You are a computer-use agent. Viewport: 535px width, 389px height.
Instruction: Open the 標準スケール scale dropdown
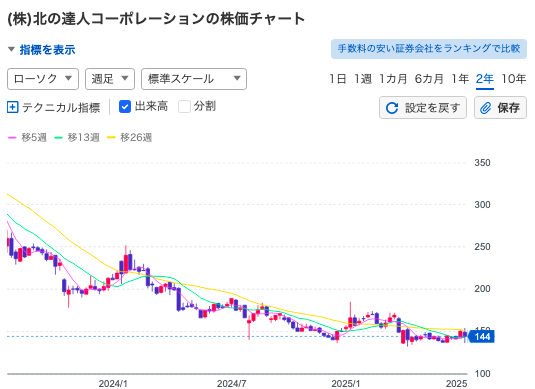tap(194, 79)
